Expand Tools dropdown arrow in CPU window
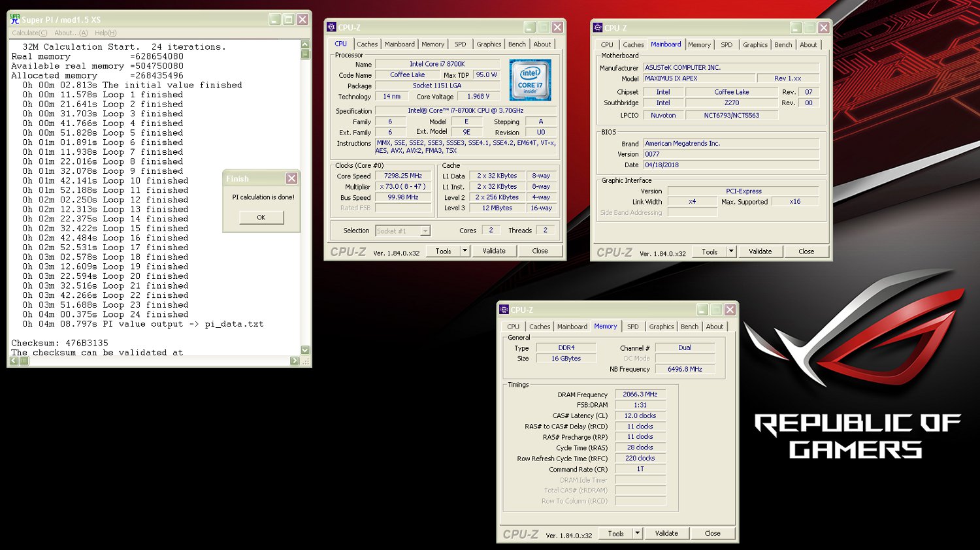The width and height of the screenshot is (980, 550). pos(465,251)
